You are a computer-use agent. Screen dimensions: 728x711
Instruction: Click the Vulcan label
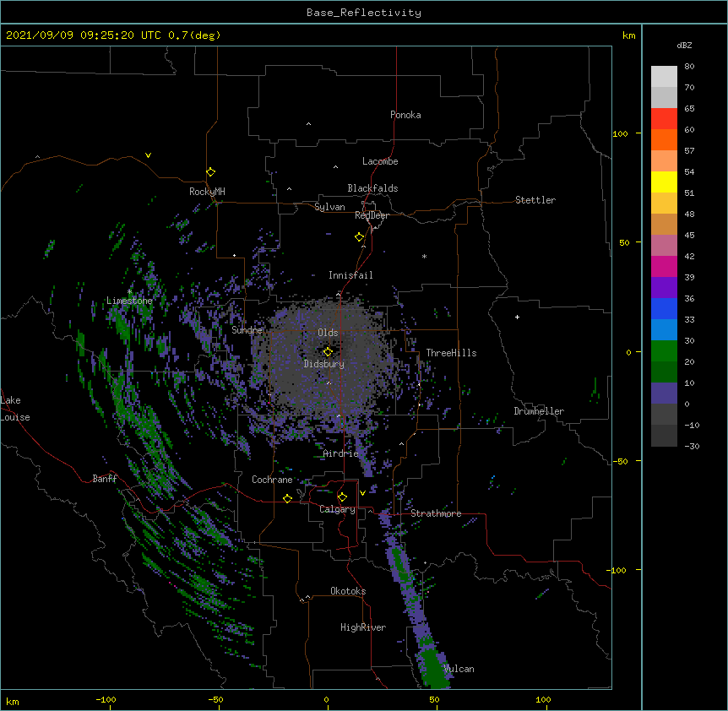pyautogui.click(x=459, y=669)
